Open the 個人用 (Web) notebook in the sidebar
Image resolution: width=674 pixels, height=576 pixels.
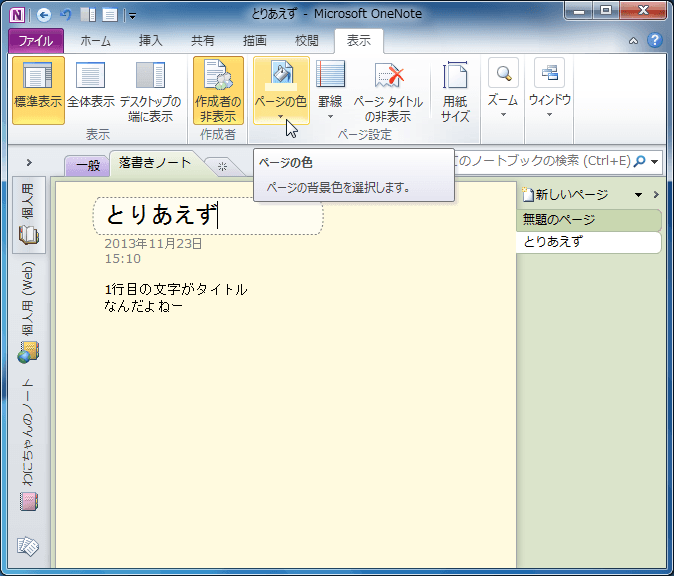click(29, 312)
